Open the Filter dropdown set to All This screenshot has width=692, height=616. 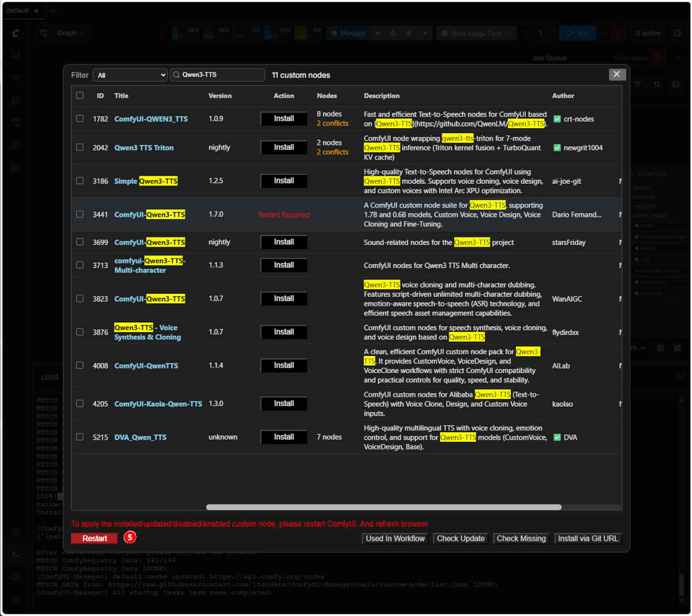[130, 75]
